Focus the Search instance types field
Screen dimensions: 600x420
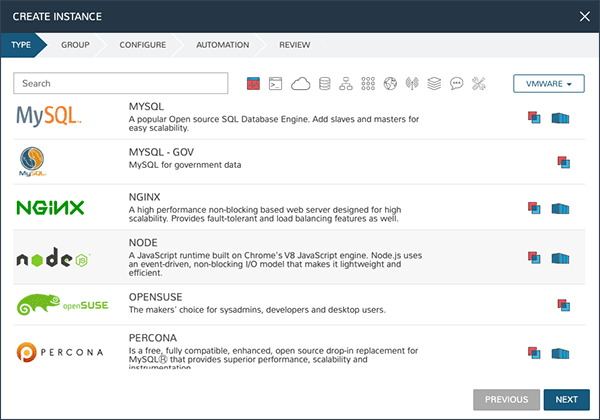pos(121,83)
